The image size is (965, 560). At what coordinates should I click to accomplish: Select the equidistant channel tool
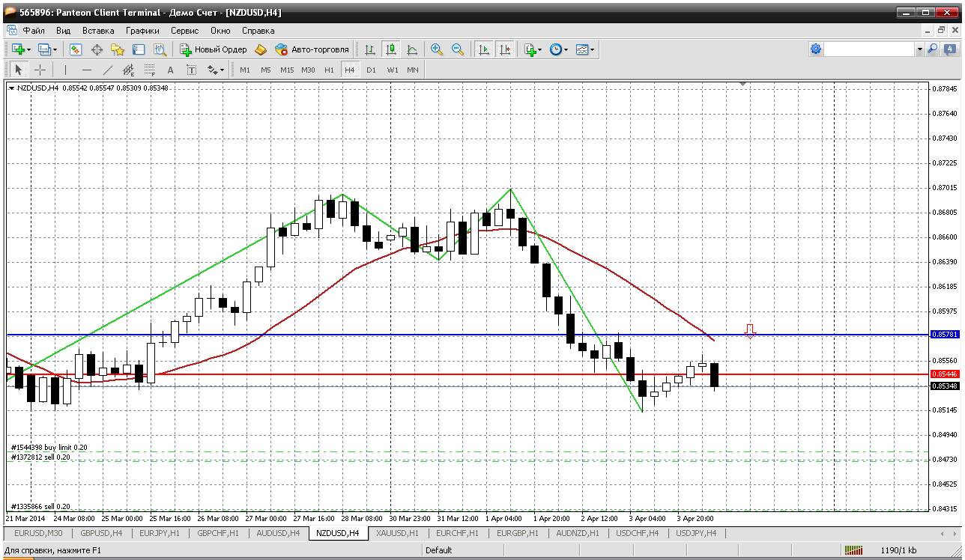(128, 70)
